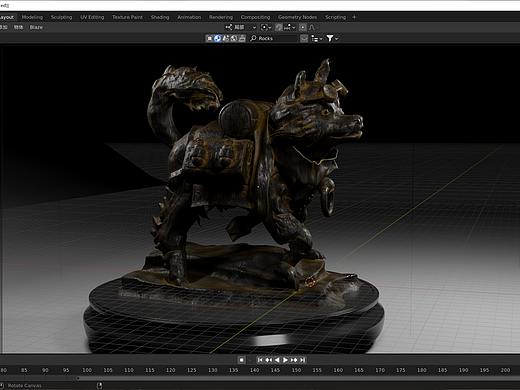Open the Sculpting workspace tab
520x390 pixels.
click(x=61, y=17)
